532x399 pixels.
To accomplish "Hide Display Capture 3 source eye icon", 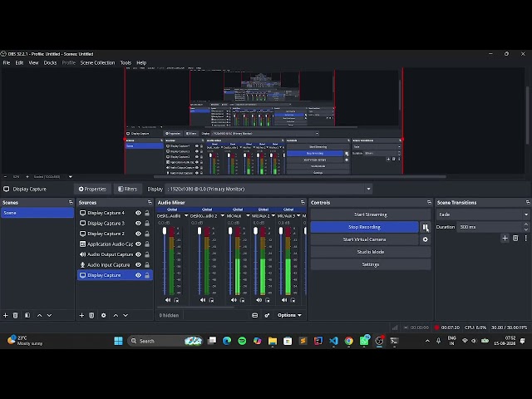I will coord(138,224).
